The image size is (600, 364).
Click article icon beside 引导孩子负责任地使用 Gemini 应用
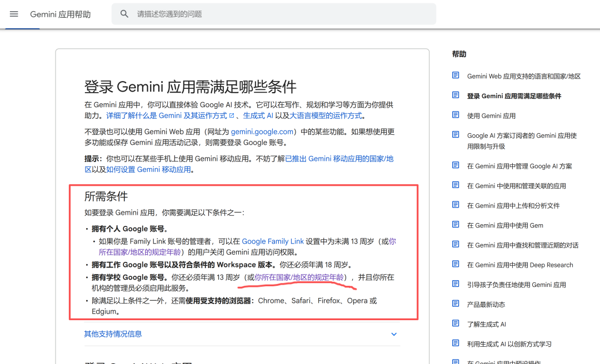[456, 284]
